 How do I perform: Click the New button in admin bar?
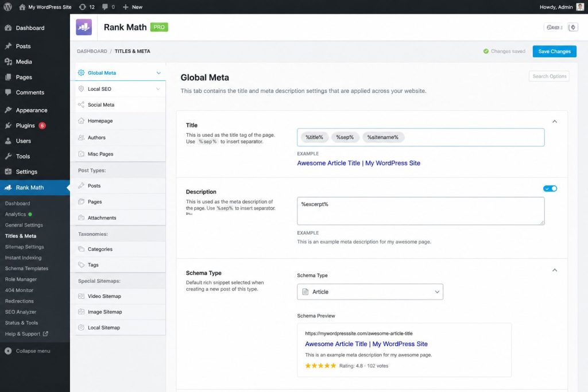coord(133,7)
